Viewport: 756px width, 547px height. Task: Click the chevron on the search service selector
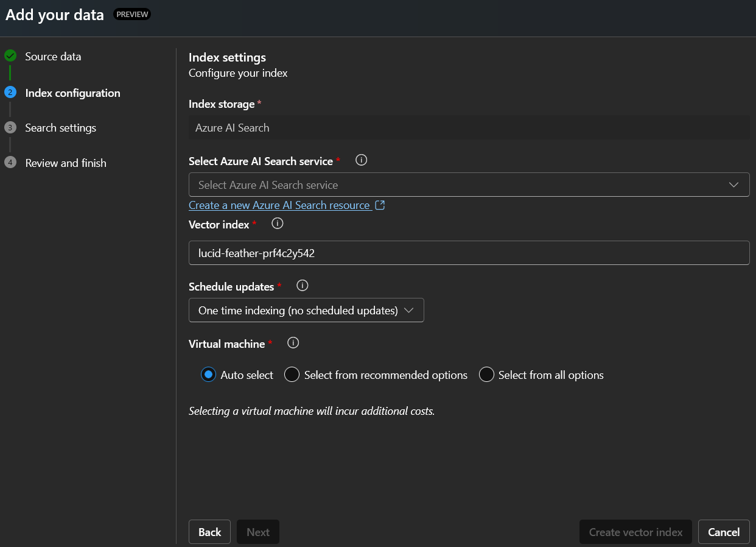tap(733, 185)
